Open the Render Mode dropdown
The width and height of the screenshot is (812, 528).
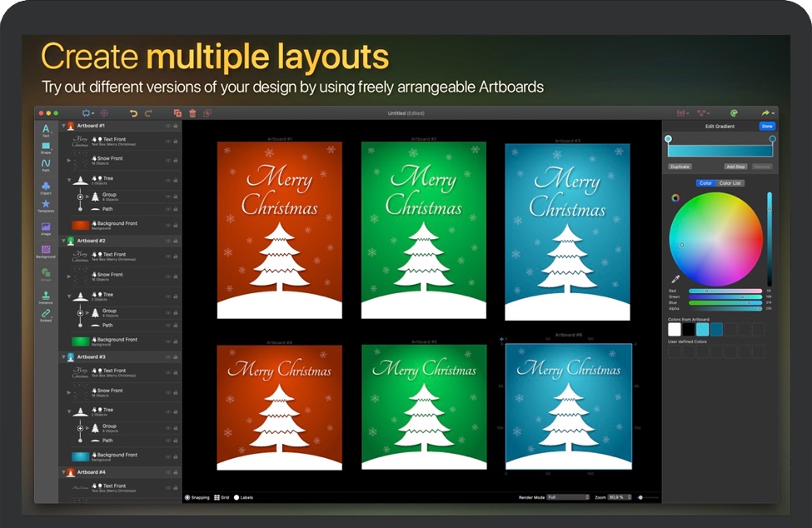[x=568, y=497]
